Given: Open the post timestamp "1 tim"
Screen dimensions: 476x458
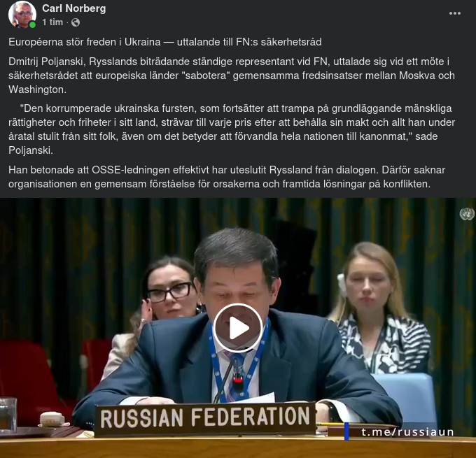Looking at the screenshot, I should [52, 22].
